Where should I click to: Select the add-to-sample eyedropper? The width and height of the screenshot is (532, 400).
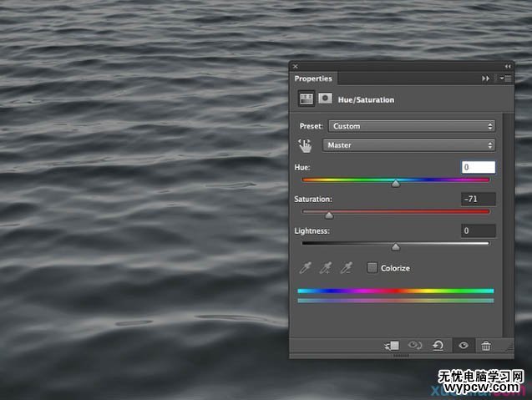[326, 268]
